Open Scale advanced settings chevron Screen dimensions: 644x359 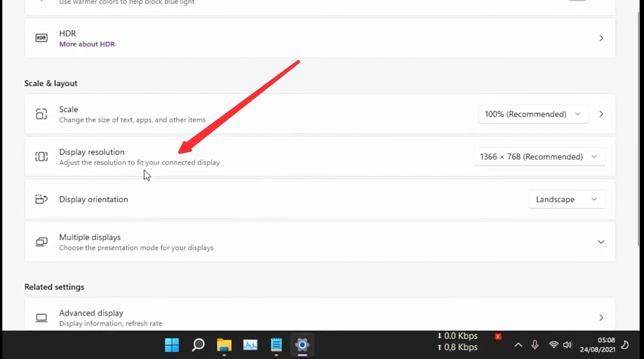(601, 114)
